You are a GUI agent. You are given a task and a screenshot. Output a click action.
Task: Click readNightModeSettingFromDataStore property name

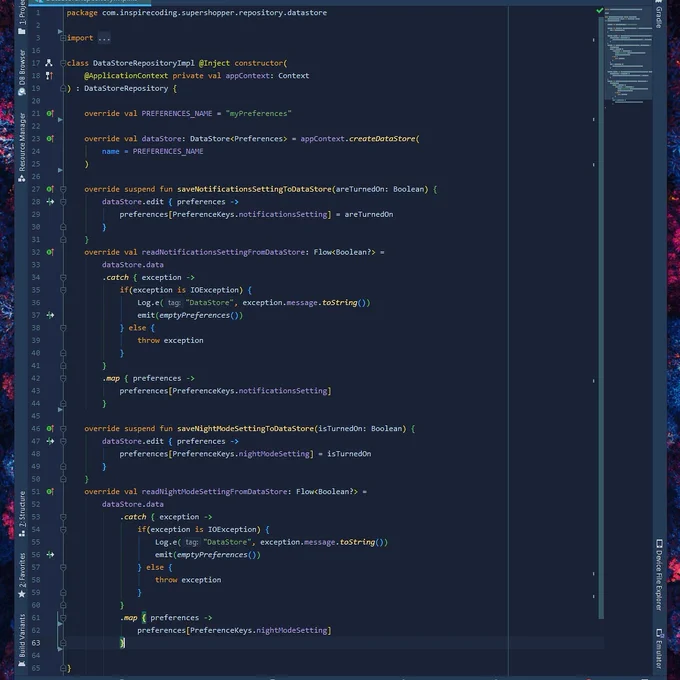[x=214, y=492]
